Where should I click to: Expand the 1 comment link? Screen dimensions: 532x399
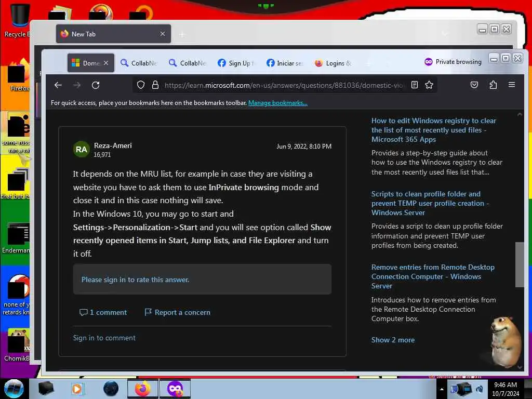[103, 312]
